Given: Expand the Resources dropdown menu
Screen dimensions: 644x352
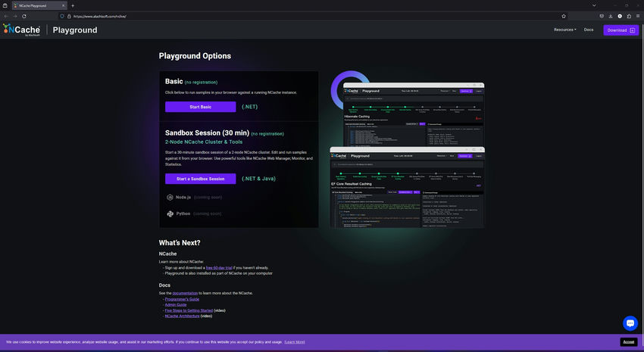Looking at the screenshot, I should tap(564, 30).
